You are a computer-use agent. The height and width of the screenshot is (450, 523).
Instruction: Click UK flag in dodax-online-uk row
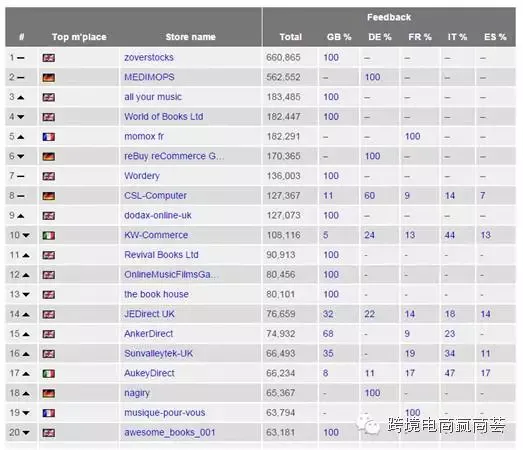click(49, 215)
